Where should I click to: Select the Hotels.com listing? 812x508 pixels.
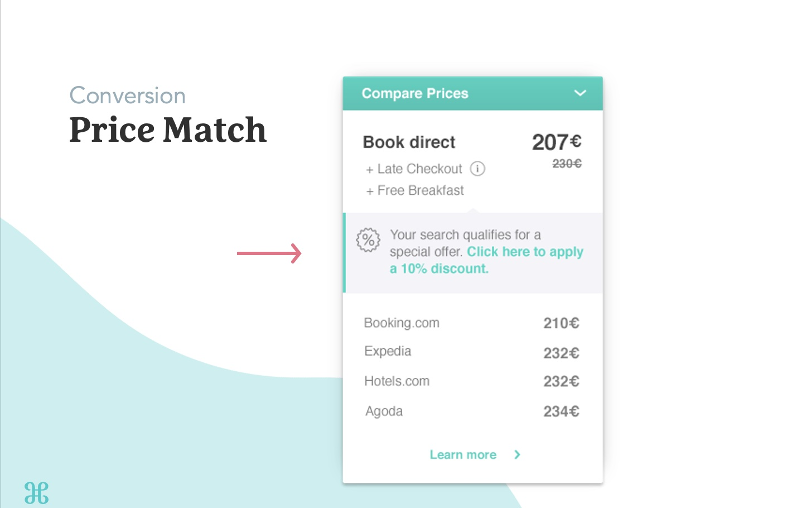(397, 381)
